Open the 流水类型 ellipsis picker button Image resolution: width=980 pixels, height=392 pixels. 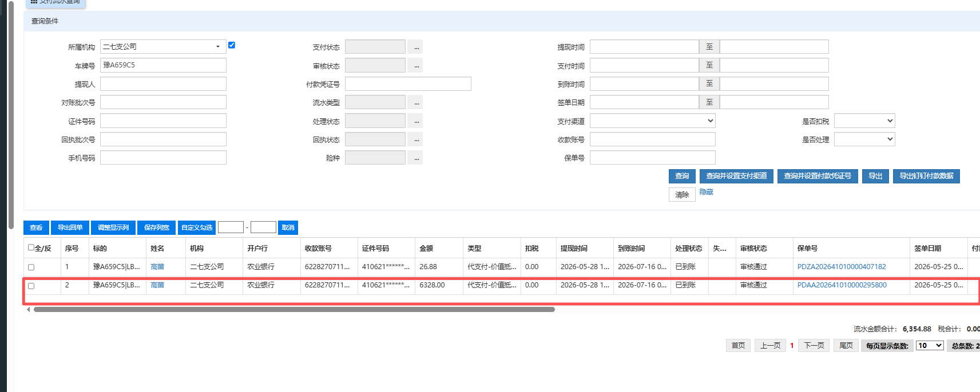point(416,103)
